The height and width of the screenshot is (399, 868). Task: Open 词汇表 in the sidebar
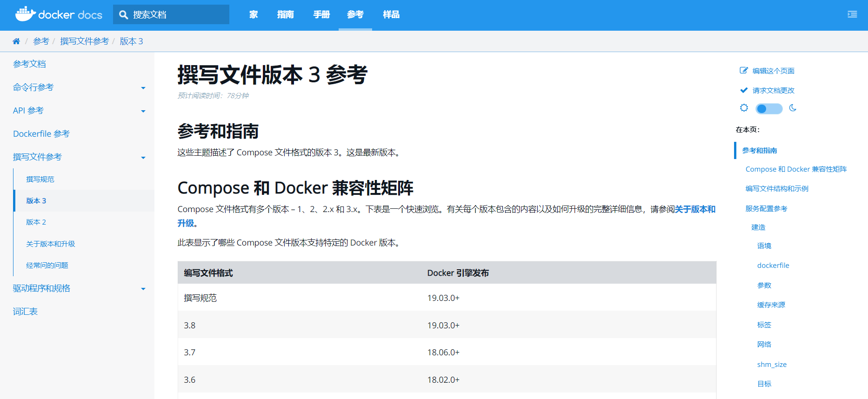[x=25, y=312]
